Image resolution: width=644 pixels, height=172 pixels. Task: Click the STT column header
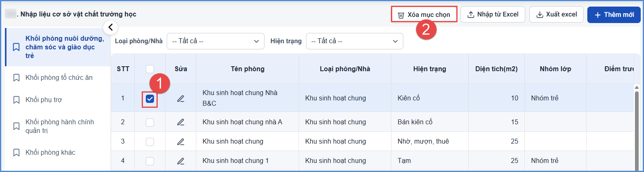(123, 69)
